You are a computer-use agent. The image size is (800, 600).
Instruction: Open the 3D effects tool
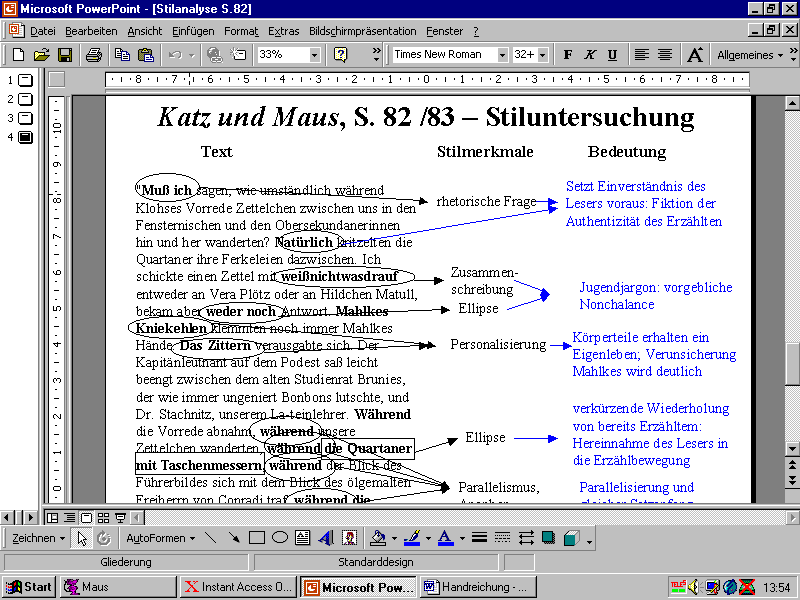570,538
